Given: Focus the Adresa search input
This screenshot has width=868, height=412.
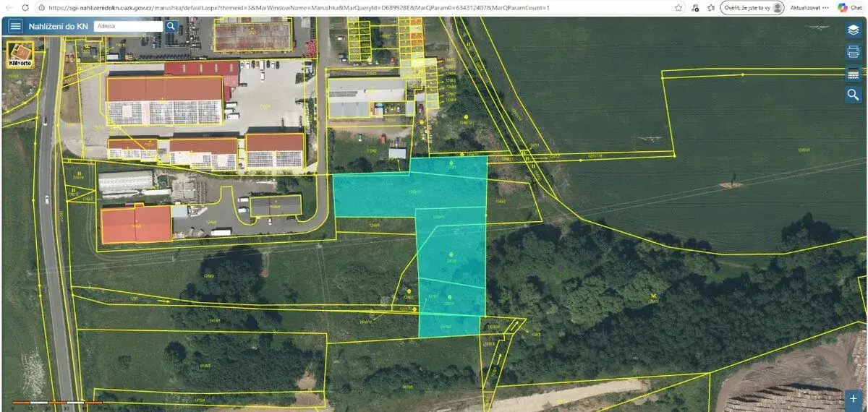Looking at the screenshot, I should [x=128, y=26].
